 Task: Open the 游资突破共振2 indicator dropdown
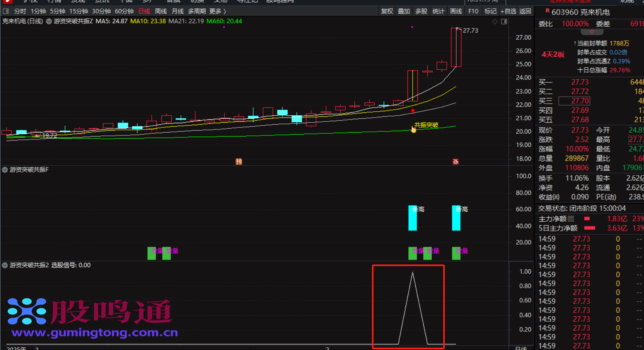click(5, 265)
